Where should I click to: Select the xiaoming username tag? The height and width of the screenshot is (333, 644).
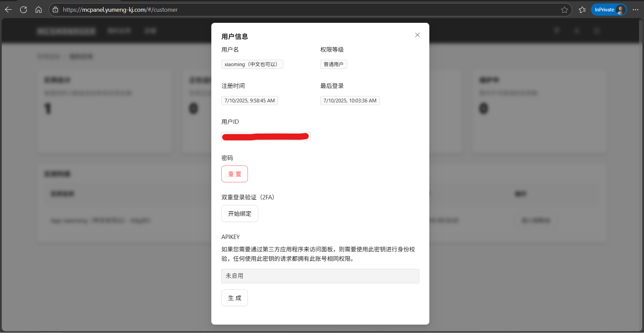(x=252, y=64)
